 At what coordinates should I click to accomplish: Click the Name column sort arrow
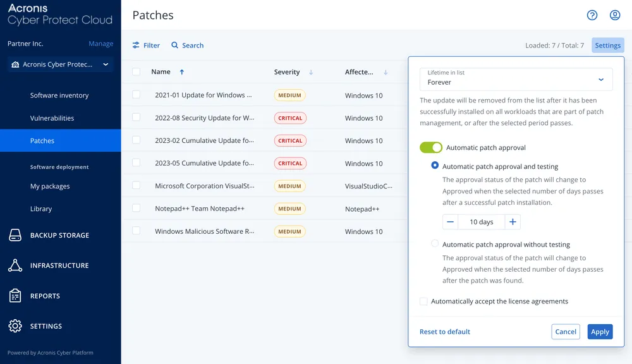point(182,72)
